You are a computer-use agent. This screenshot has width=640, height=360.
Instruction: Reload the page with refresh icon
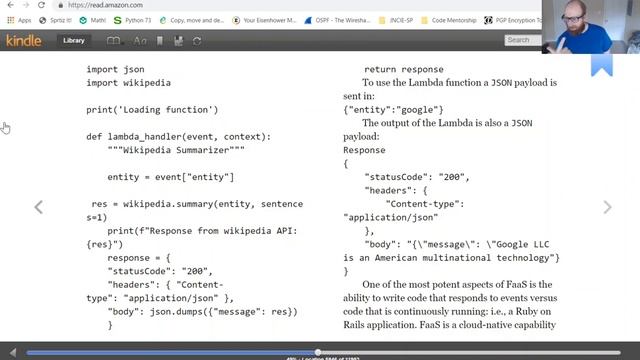(x=41, y=5)
